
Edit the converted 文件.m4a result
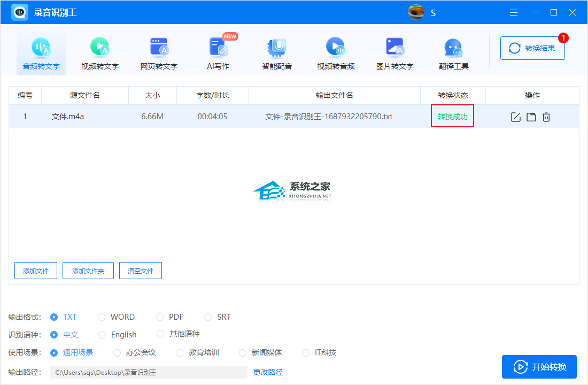pyautogui.click(x=516, y=117)
